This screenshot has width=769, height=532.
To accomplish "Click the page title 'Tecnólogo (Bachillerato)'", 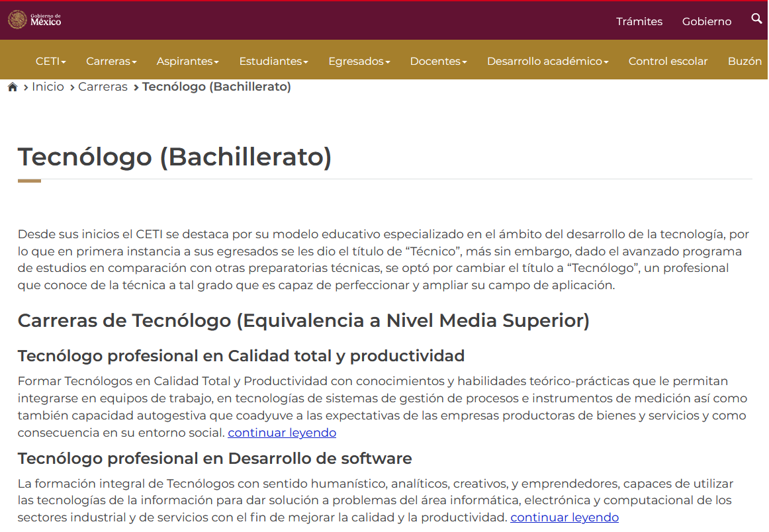I will 175,157.
